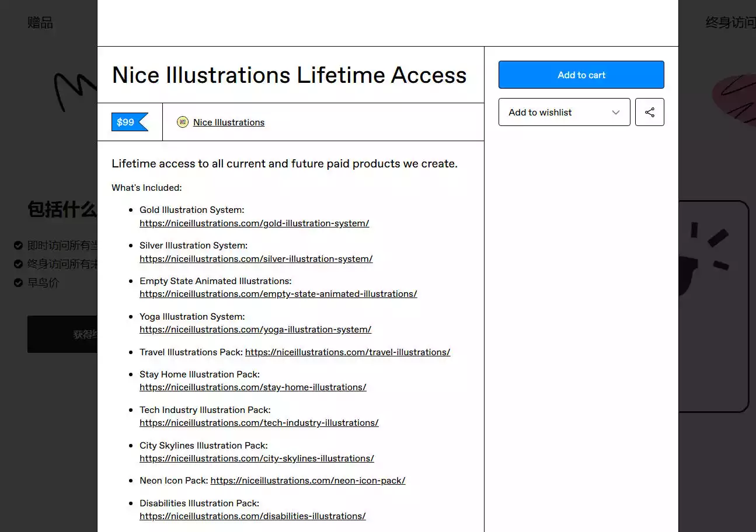Click the Nice Illustrations Lifetime Access heading
The height and width of the screenshot is (532, 756).
(x=290, y=75)
